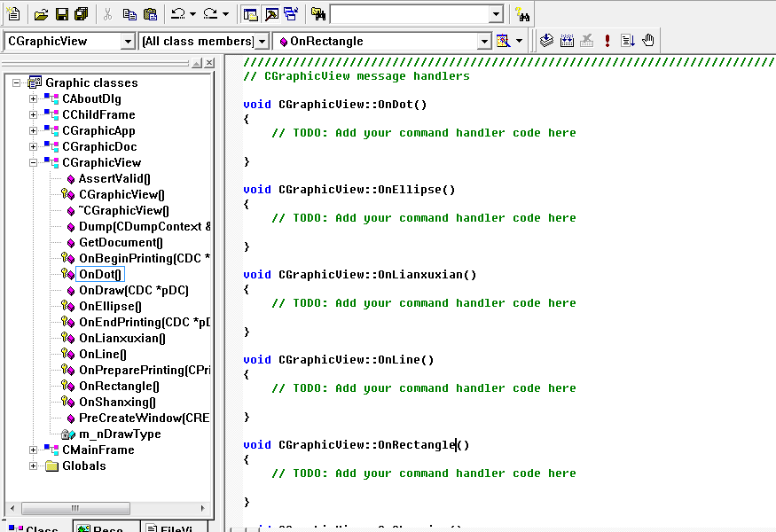Select the OnDot member in ClassView
776x532 pixels.
[99, 274]
